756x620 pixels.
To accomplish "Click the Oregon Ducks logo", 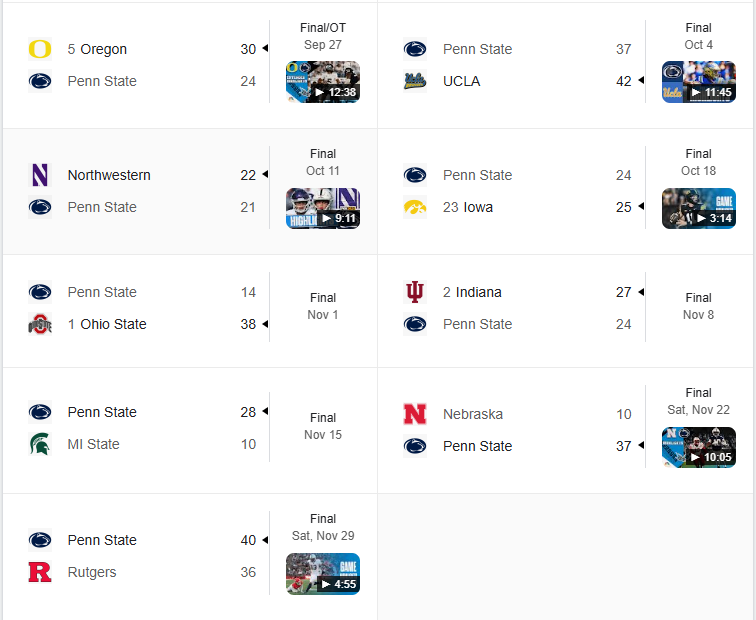I will click(x=40, y=49).
